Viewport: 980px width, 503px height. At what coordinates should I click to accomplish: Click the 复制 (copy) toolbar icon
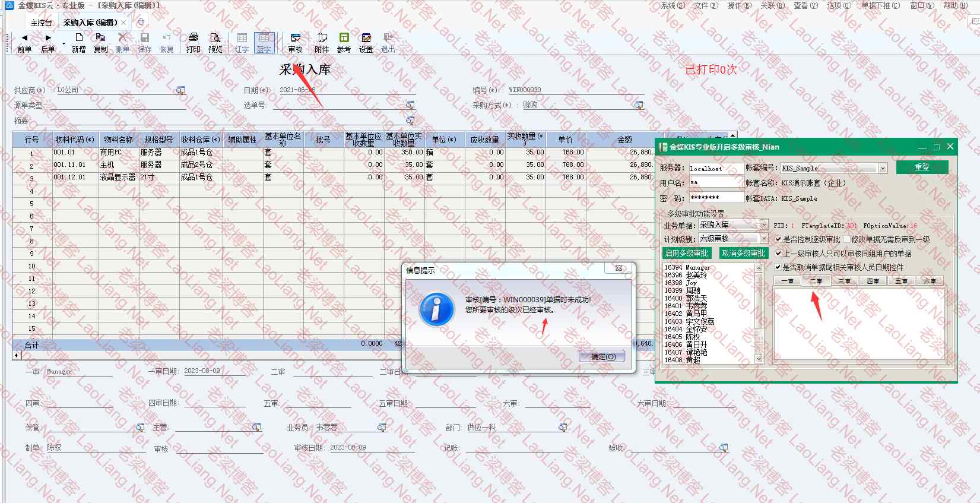pyautogui.click(x=100, y=43)
